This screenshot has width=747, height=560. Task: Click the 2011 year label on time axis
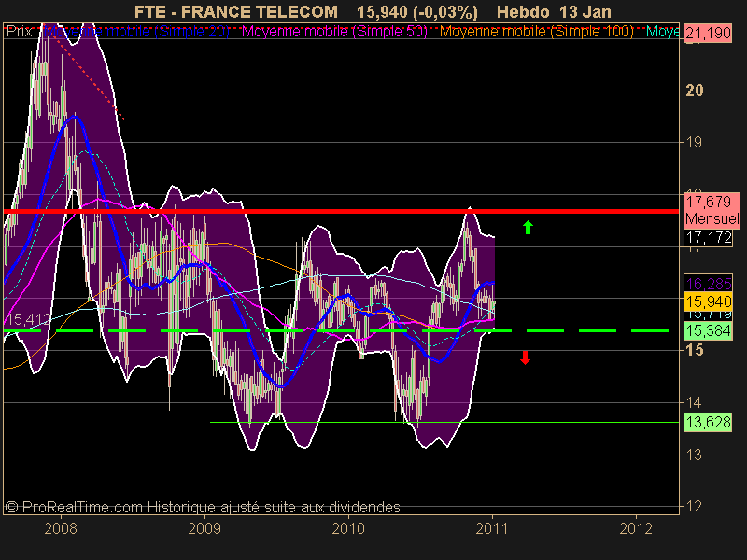tap(492, 528)
